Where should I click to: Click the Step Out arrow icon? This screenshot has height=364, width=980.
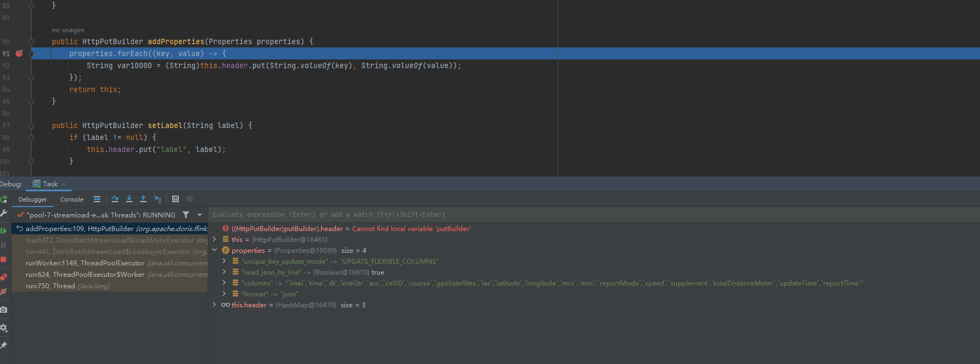pyautogui.click(x=143, y=199)
